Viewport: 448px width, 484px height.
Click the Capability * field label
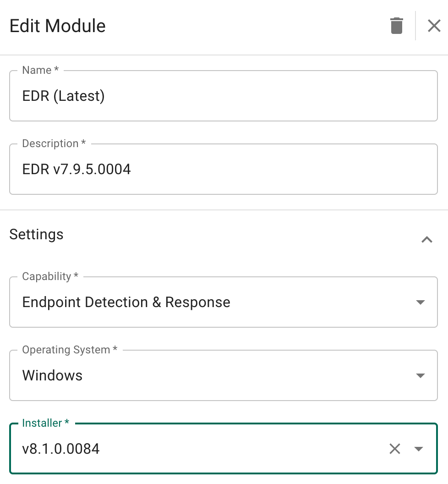tap(50, 276)
